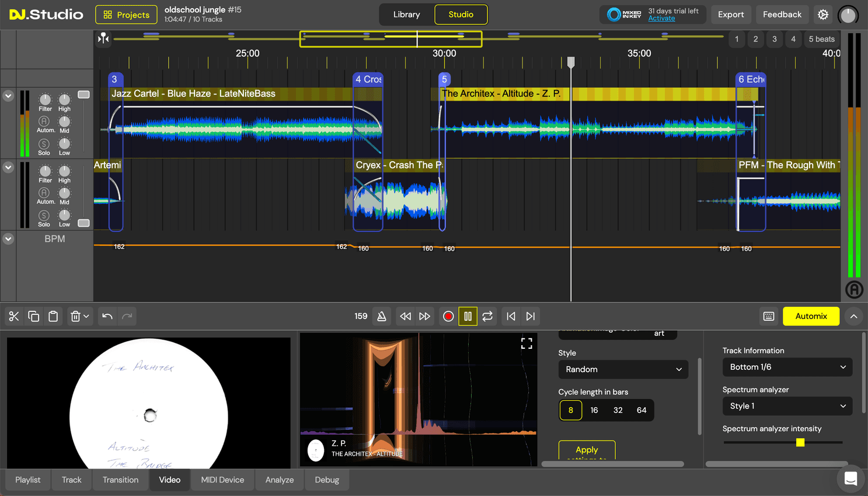Click the second lane volume fader
This screenshot has height=496, width=868.
click(x=83, y=223)
